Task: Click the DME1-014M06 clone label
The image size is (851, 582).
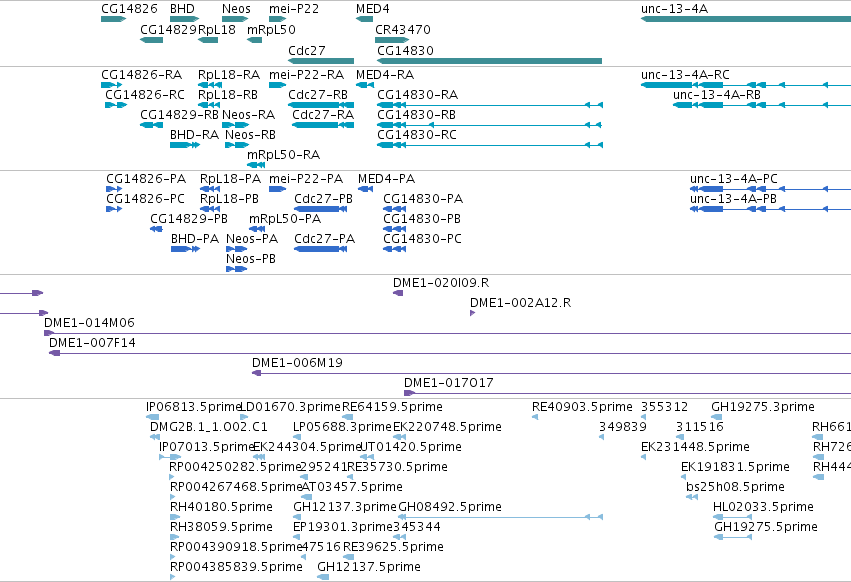Action: [90, 322]
